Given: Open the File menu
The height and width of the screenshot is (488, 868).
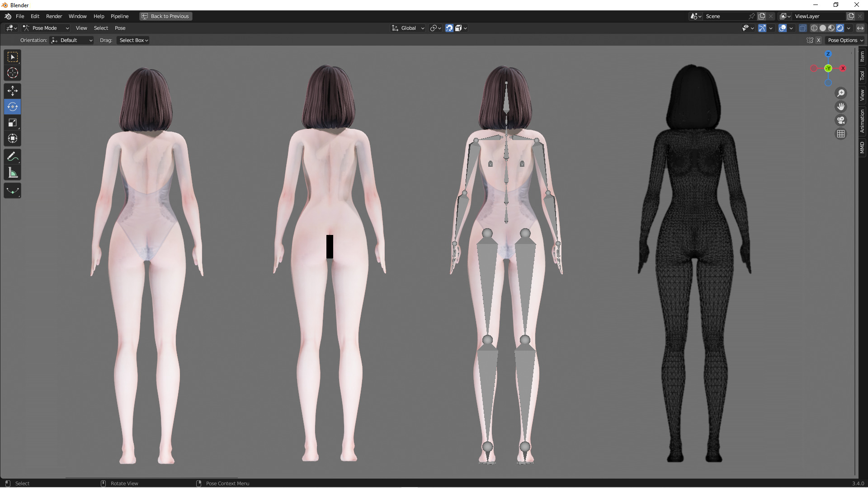Looking at the screenshot, I should [x=20, y=16].
